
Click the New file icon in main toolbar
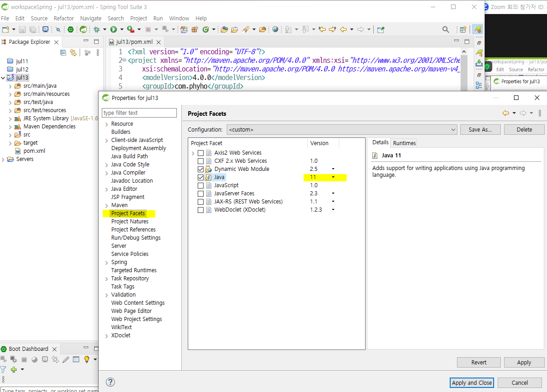[5, 29]
